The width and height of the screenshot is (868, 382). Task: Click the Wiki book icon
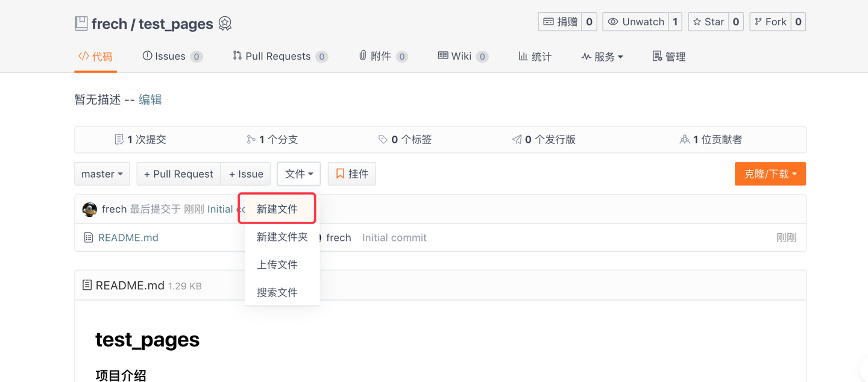point(444,55)
